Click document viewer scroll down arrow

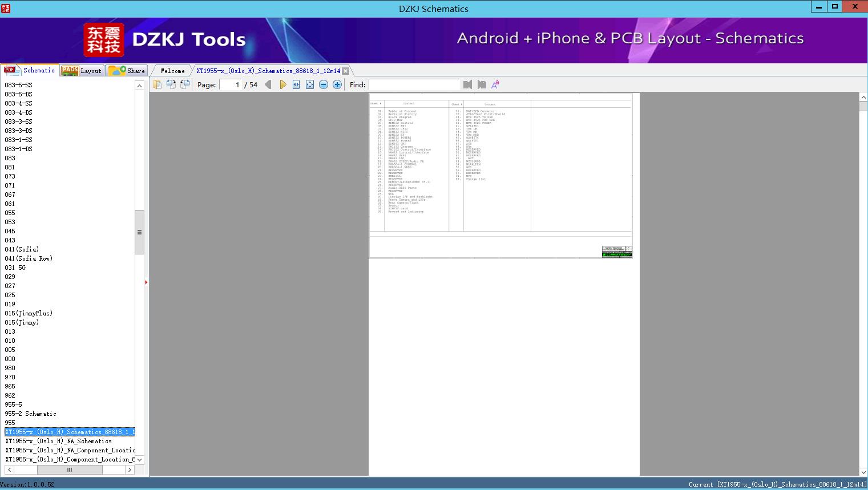coord(863,472)
